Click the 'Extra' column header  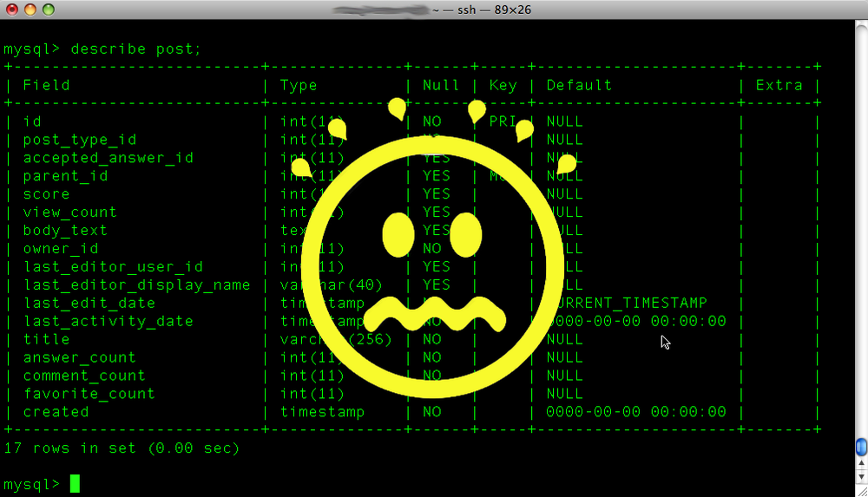pos(779,85)
